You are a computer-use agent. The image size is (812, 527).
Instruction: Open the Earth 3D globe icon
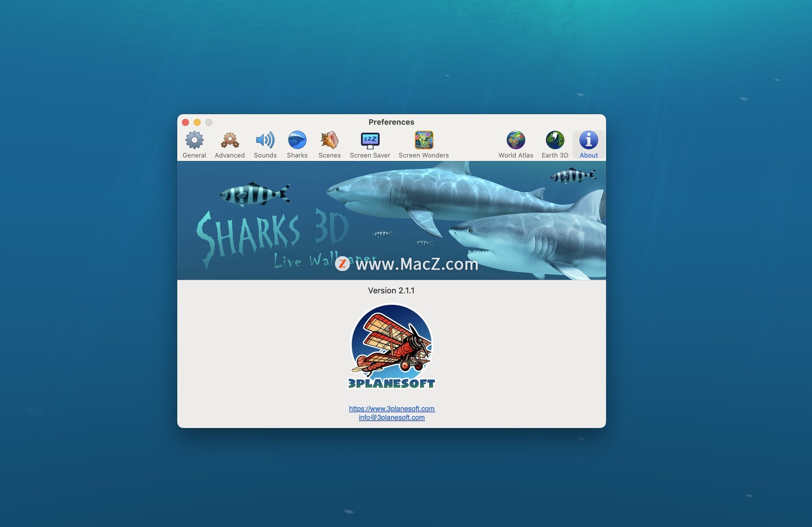[x=555, y=141]
